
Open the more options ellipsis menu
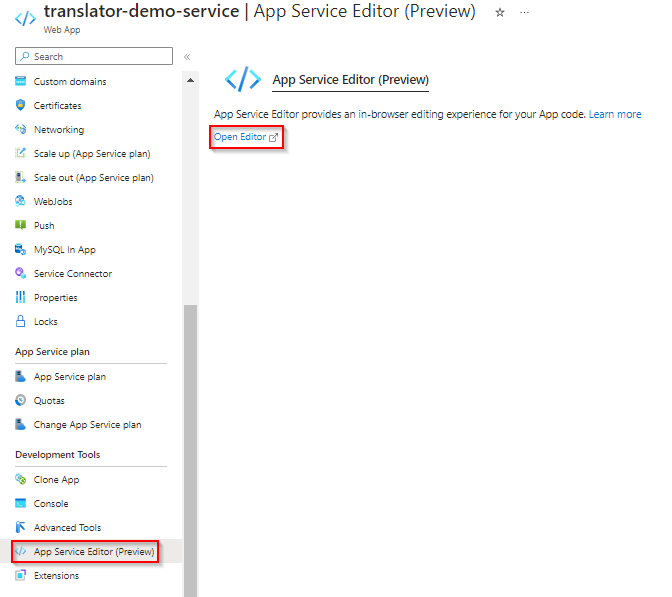point(524,12)
